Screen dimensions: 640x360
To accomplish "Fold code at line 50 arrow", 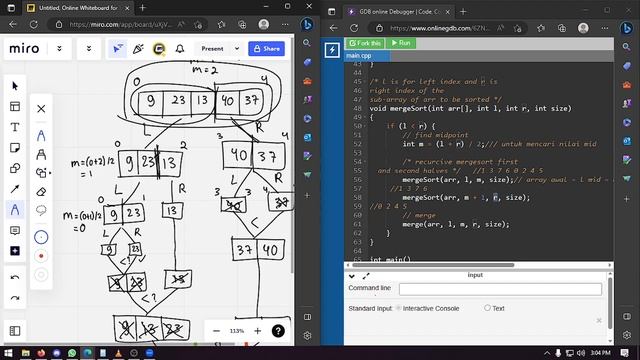I will 365,126.
